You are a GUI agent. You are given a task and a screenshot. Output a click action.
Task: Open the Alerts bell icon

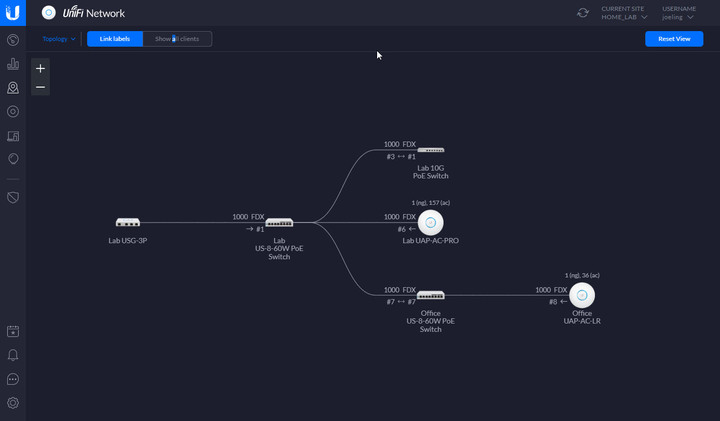pos(13,355)
